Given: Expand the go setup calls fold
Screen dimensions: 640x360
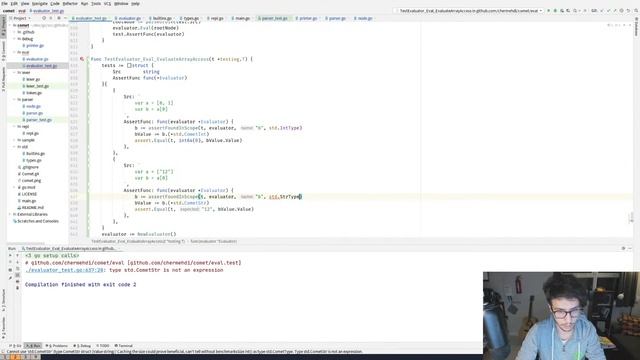Looking at the screenshot, I should [x=52, y=256].
